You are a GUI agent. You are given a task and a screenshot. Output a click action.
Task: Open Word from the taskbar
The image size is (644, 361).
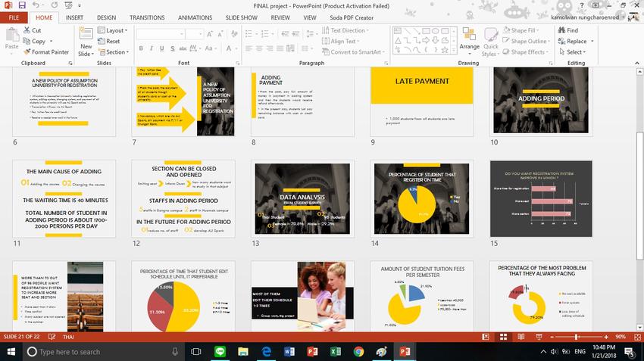point(289,352)
